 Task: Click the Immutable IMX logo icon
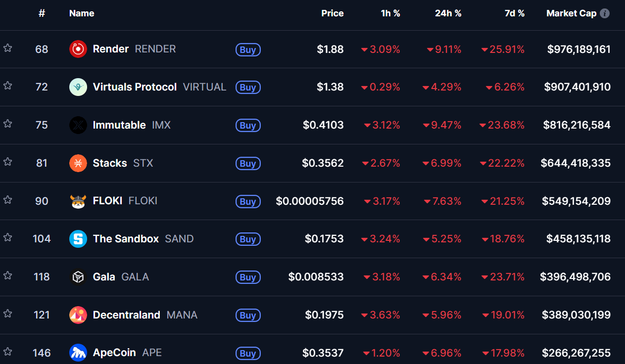[x=78, y=125]
